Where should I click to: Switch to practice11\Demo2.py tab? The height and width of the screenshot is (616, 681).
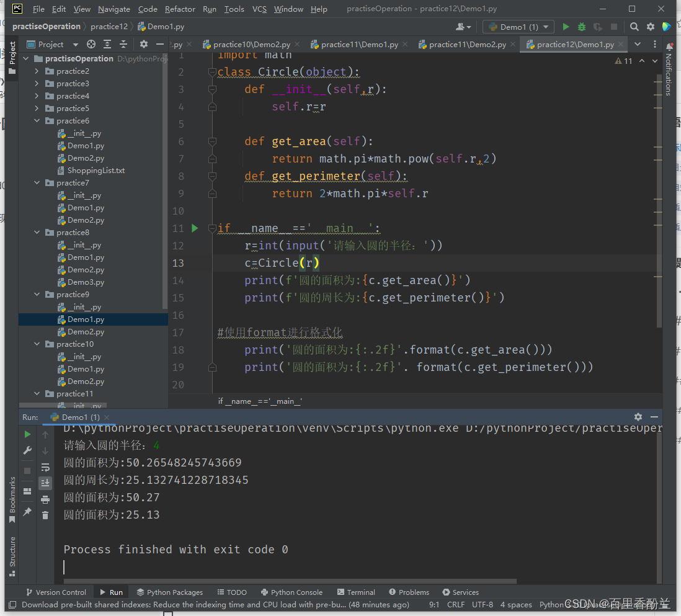pos(467,44)
